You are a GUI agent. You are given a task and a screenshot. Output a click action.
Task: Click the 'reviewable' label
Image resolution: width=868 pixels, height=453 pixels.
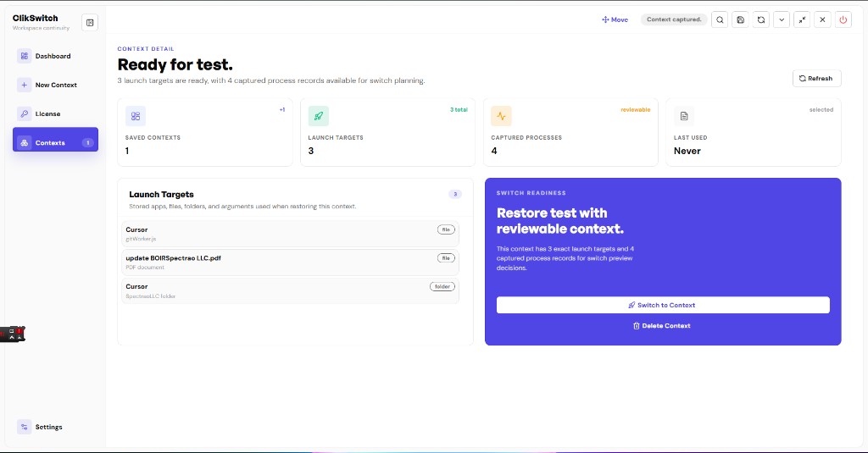(635, 109)
